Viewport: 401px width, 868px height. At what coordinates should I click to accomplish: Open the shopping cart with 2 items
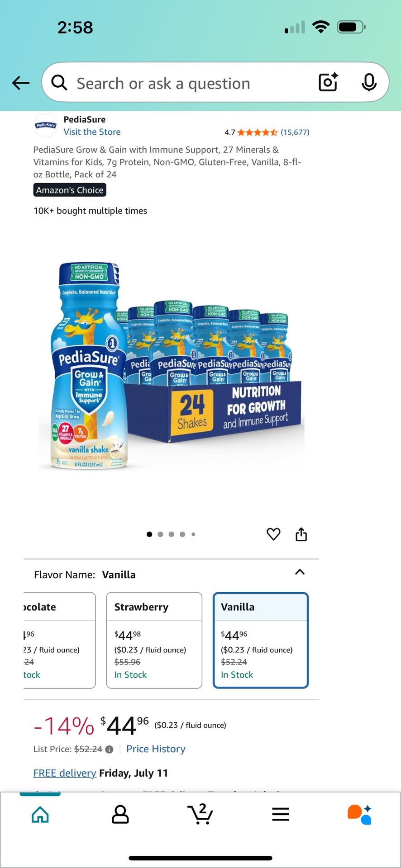(200, 814)
